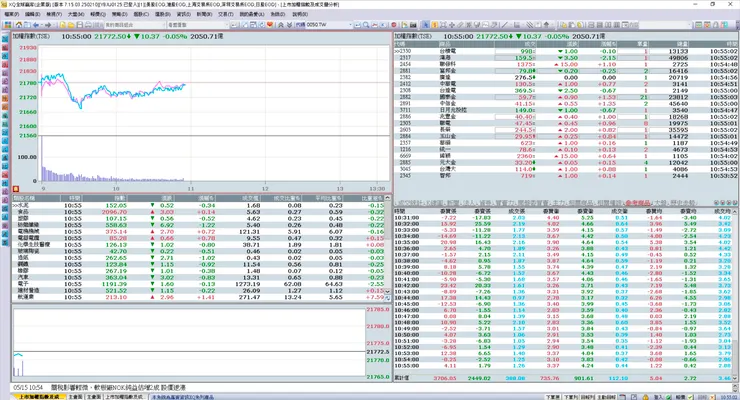Open the dropdown arrow beside 0050.TW
The width and height of the screenshot is (740, 400).
[x=351, y=25]
